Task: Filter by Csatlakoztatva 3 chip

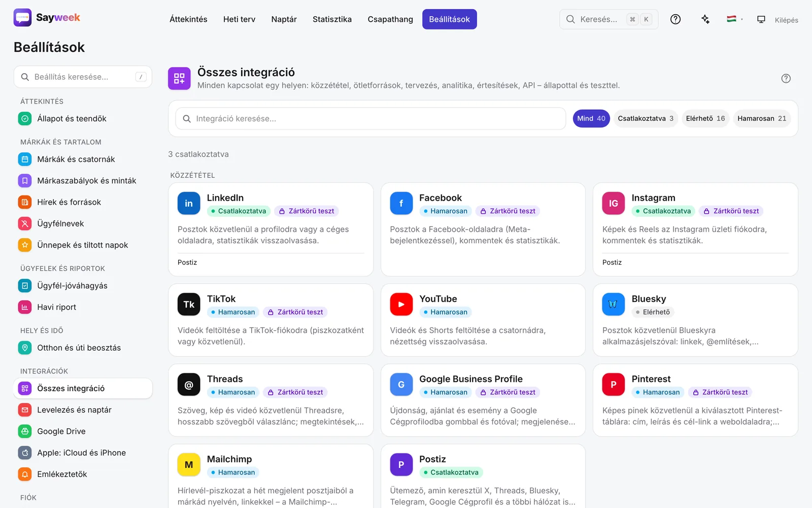Action: [646, 118]
